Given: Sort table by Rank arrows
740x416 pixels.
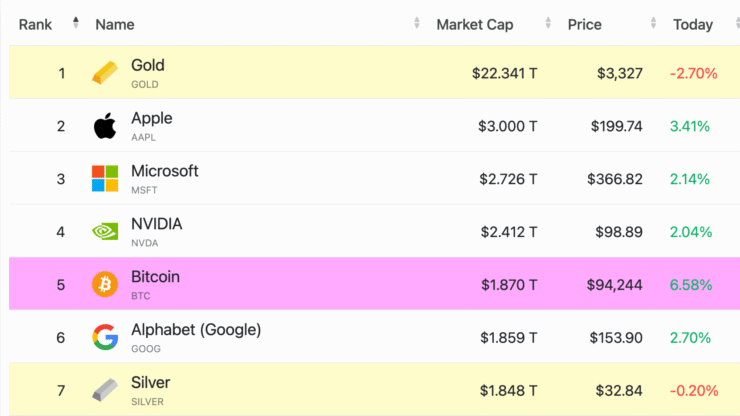Looking at the screenshot, I should [x=76, y=23].
